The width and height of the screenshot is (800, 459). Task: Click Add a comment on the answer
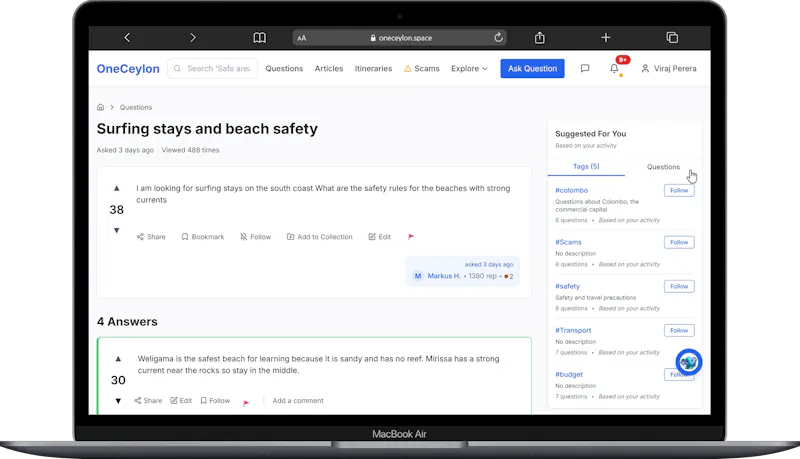tap(298, 400)
